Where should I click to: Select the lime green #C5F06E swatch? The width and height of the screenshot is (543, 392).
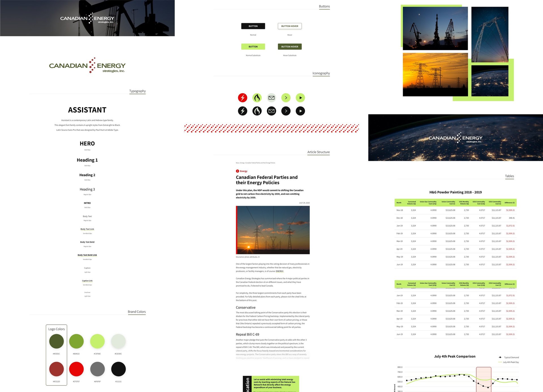(97, 341)
